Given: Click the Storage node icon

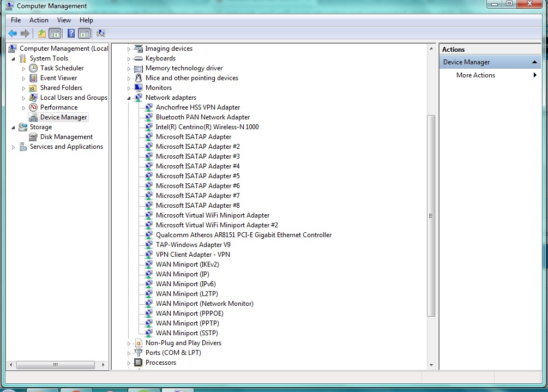Looking at the screenshot, I should pyautogui.click(x=23, y=127).
